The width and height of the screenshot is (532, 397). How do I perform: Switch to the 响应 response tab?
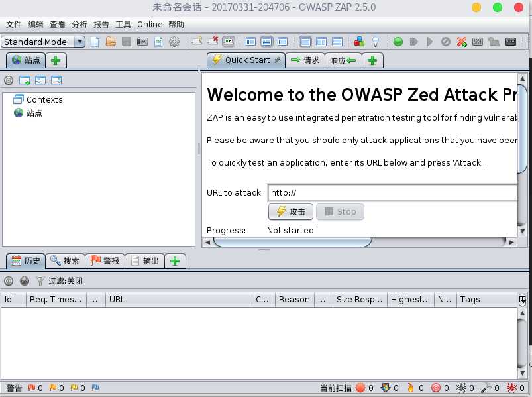[343, 61]
